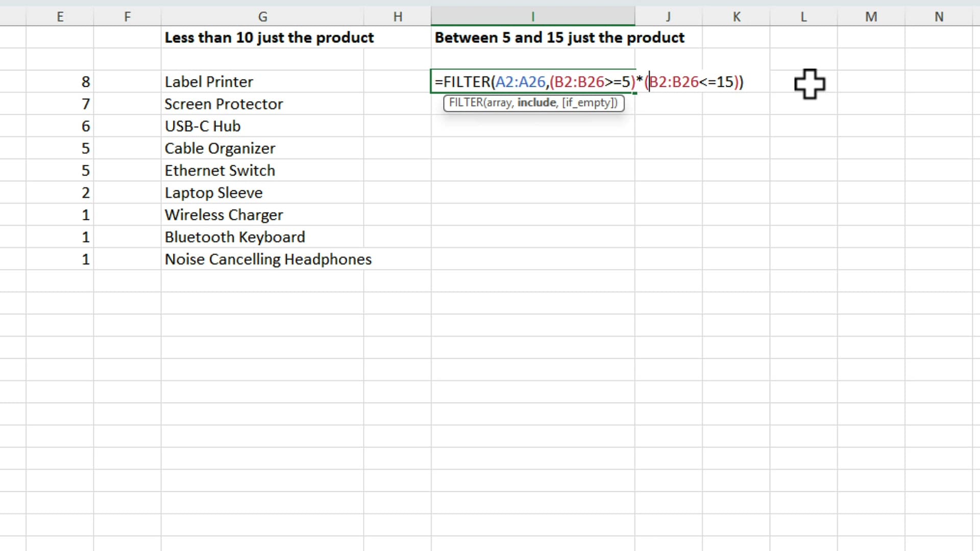Click value 7 beside Screen Protector
The image size is (980, 551).
[x=60, y=104]
